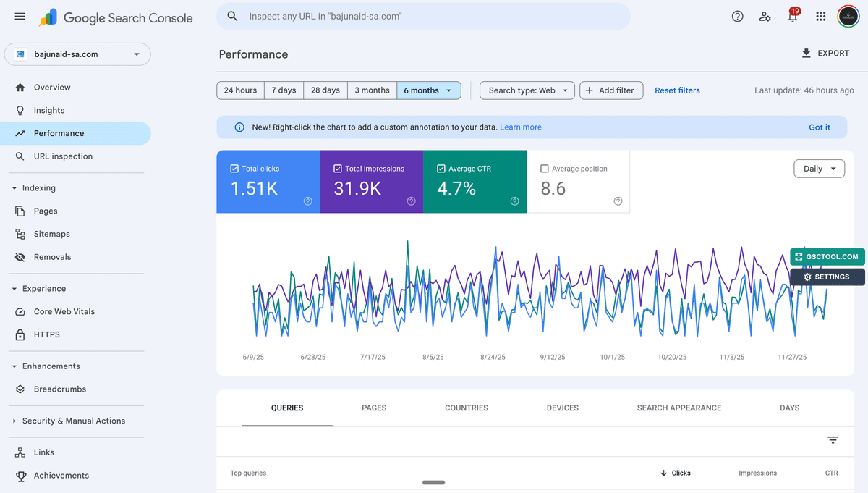Open the Export download icon

(805, 53)
